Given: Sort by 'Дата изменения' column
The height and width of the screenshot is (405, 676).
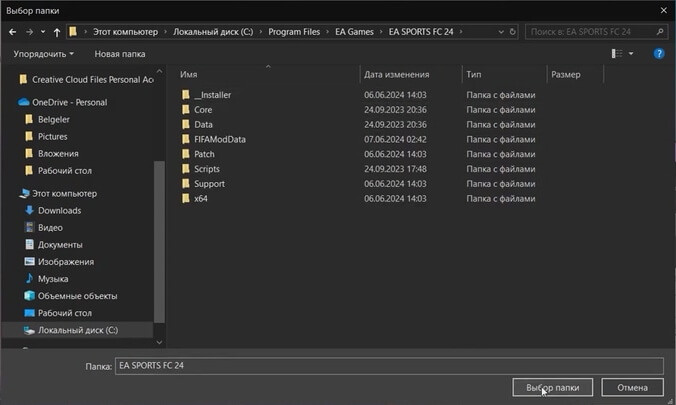Looking at the screenshot, I should (396, 75).
